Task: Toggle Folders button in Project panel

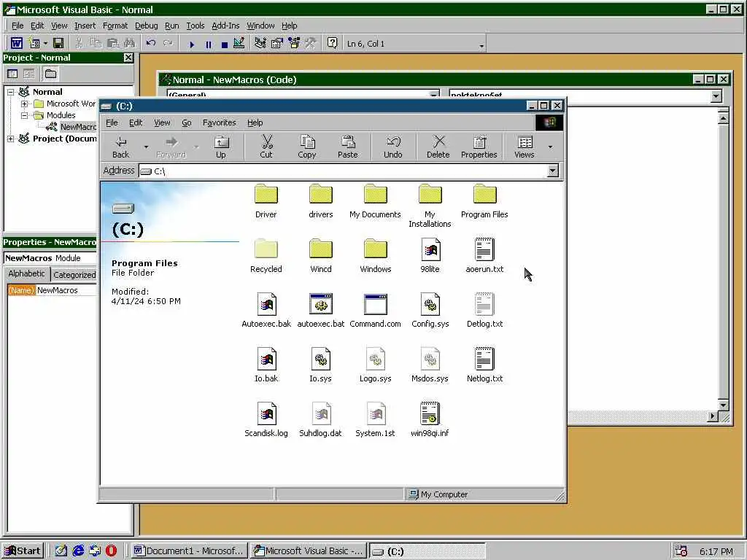Action: (x=50, y=74)
